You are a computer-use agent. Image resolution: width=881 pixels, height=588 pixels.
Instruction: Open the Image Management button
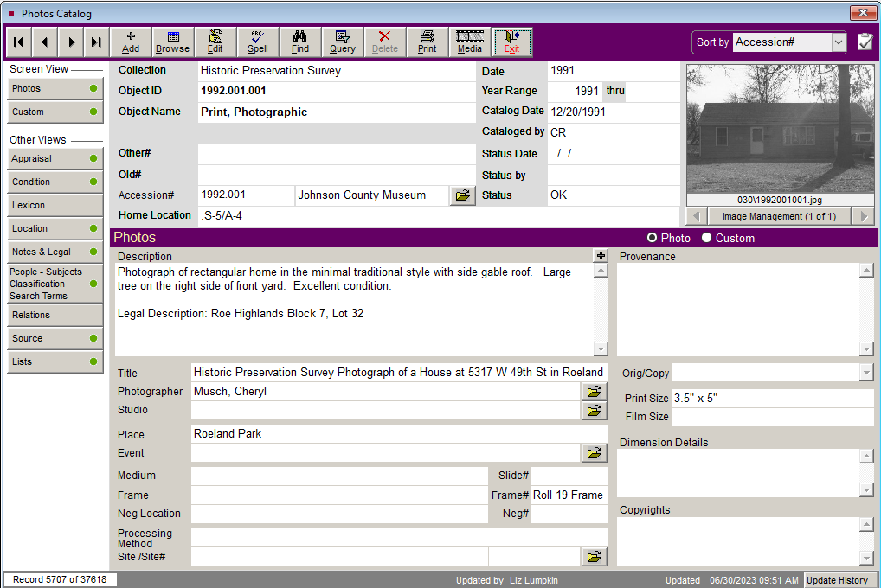[x=780, y=216]
